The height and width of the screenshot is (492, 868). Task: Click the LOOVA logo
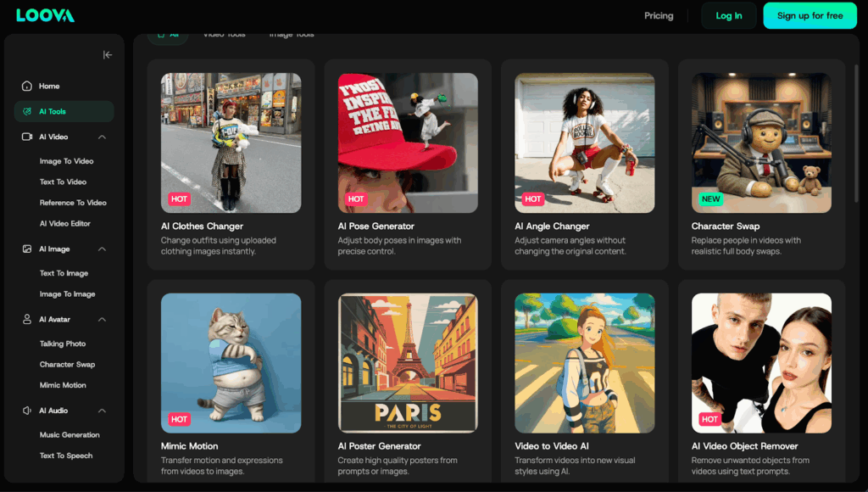(x=45, y=15)
